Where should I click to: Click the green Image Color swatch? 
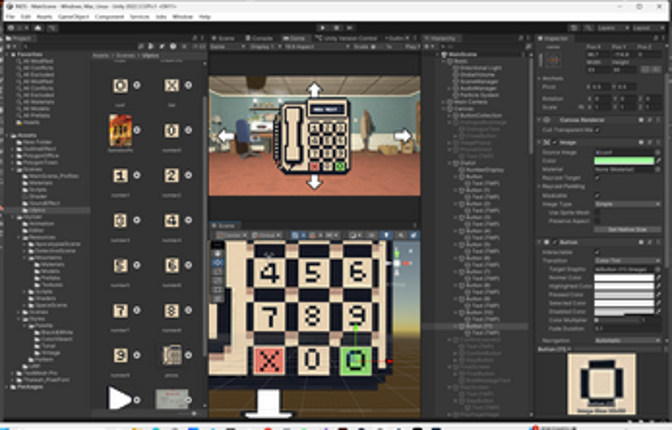pyautogui.click(x=624, y=161)
